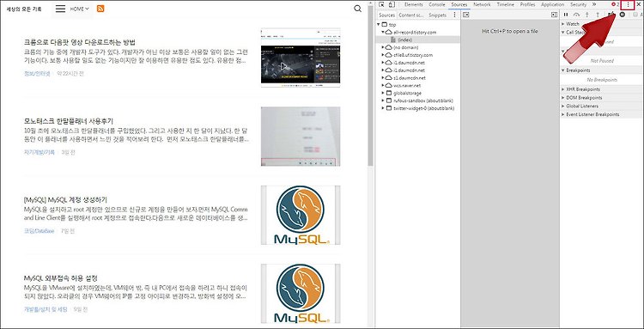Switch to the Timeline tab

[x=505, y=4]
